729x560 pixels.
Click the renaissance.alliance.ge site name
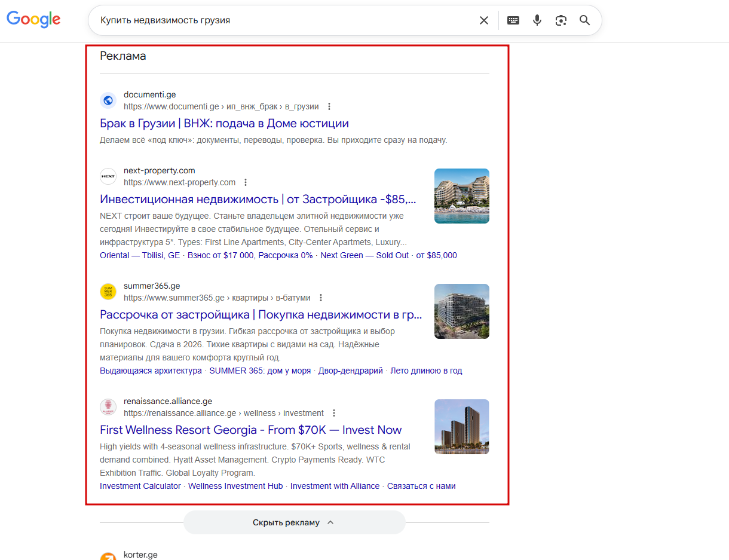[x=168, y=401]
